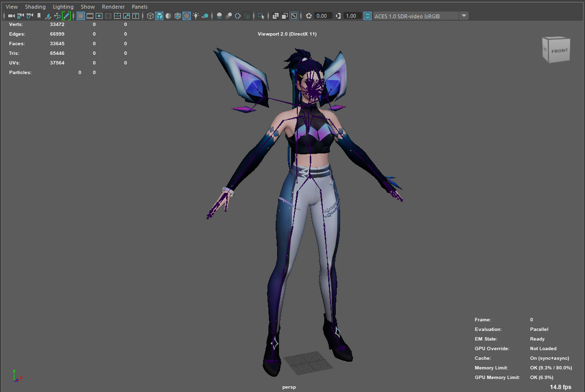585x392 pixels.
Task: Click the Exposure aperture icon
Action: tap(309, 16)
